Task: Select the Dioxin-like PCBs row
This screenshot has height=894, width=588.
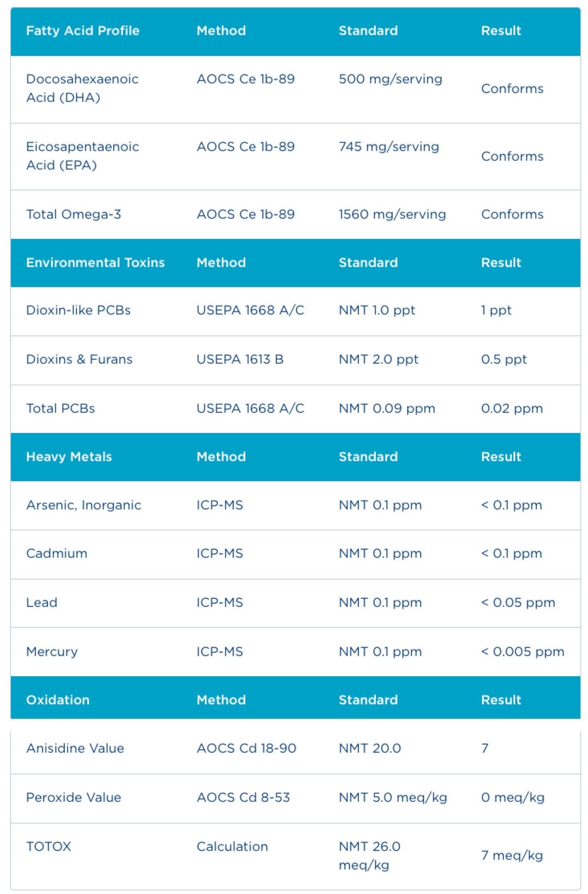Action: [295, 311]
